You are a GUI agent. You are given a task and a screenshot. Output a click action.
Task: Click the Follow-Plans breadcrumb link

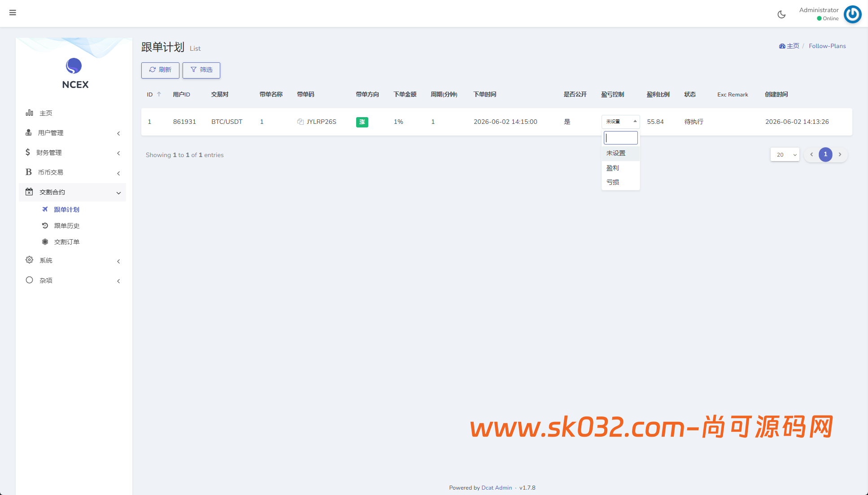point(827,46)
